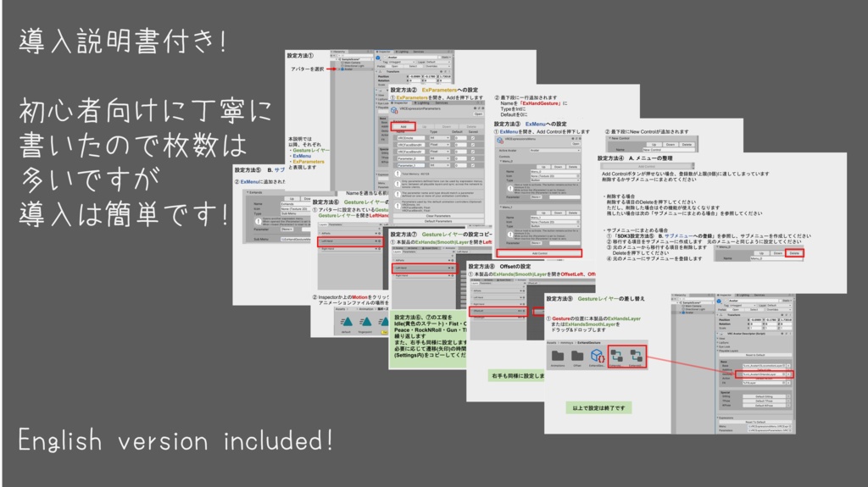Select the Left Hand layer in step ⑦
868x487 pixels.
coord(424,268)
